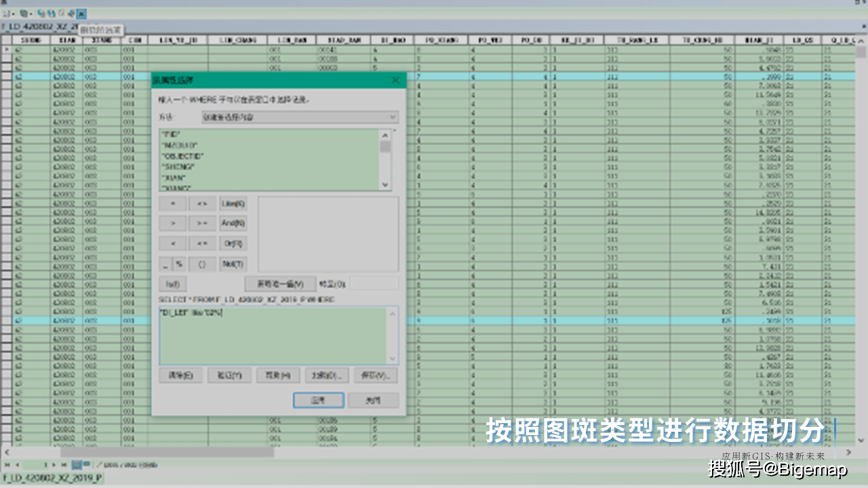The height and width of the screenshot is (488, 868).
Task: Click the Close button beside Apply
Action: (x=373, y=400)
